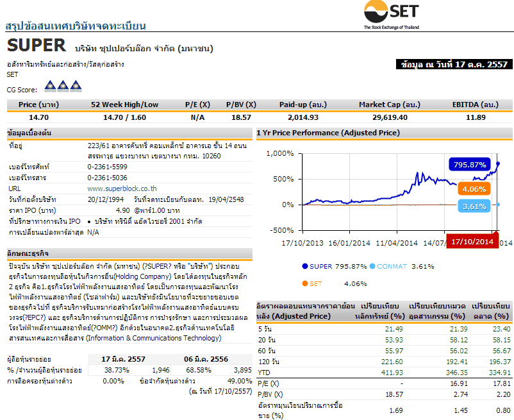Click the second CG Score badge icon
Image resolution: width=514 pixels, height=420 pixels.
(x=63, y=86)
